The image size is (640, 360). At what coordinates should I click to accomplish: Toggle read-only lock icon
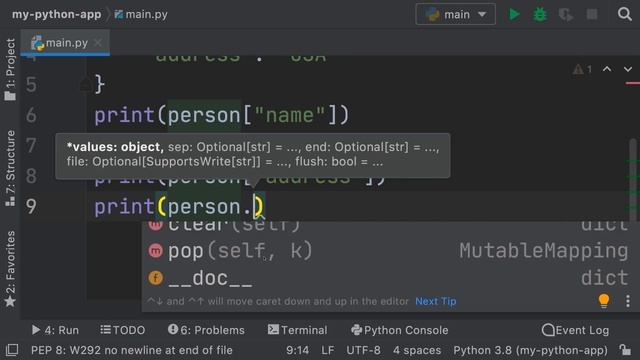pyautogui.click(x=625, y=350)
